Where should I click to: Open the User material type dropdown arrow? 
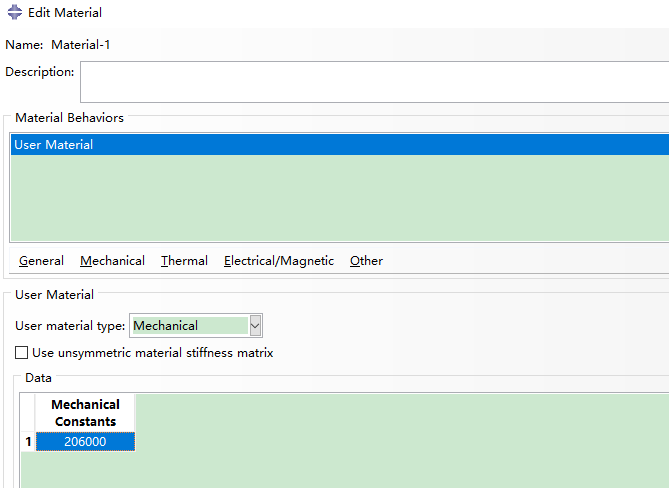pos(255,326)
